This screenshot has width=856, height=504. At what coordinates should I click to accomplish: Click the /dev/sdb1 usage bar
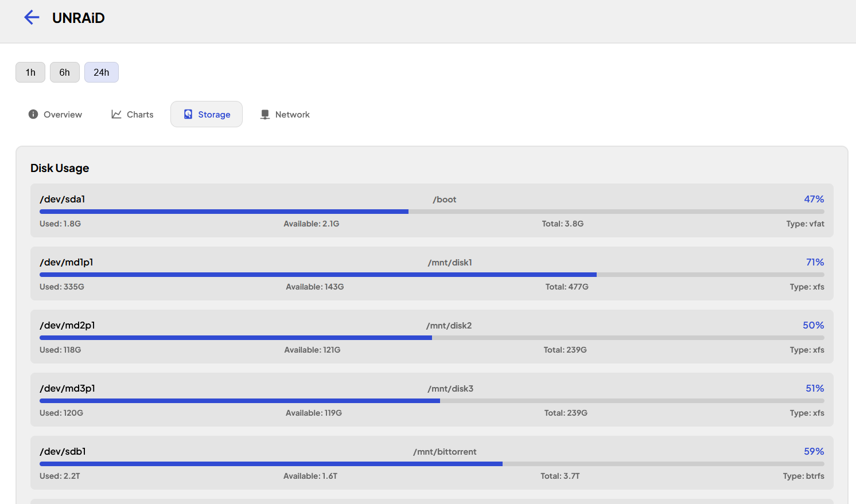pos(432,464)
